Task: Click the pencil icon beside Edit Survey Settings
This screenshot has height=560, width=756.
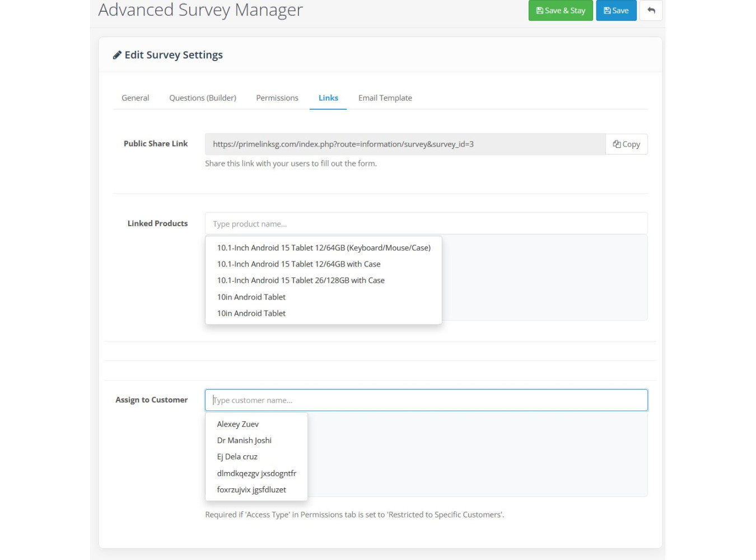Action: point(117,55)
